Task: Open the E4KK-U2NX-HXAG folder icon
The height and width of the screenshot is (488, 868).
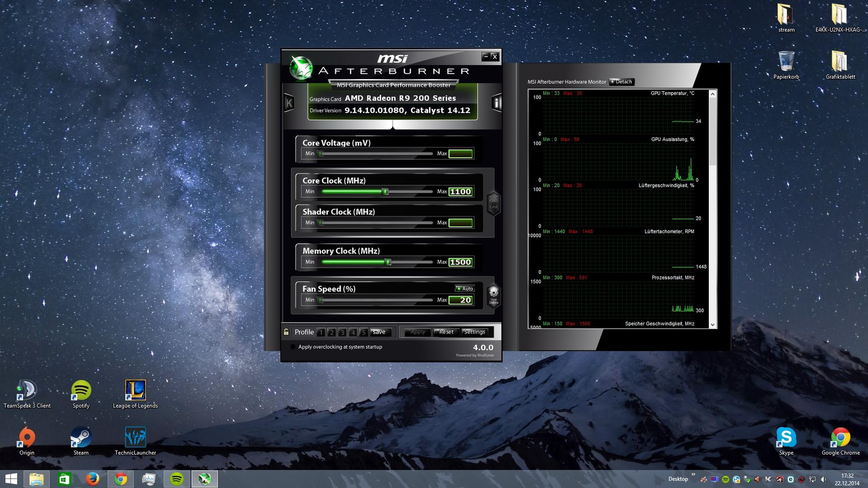Action: (840, 18)
